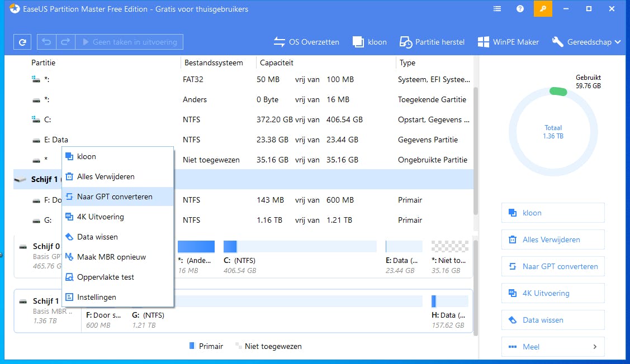Click kloon in the top toolbar
Image resolution: width=630 pixels, height=364 pixels.
370,42
